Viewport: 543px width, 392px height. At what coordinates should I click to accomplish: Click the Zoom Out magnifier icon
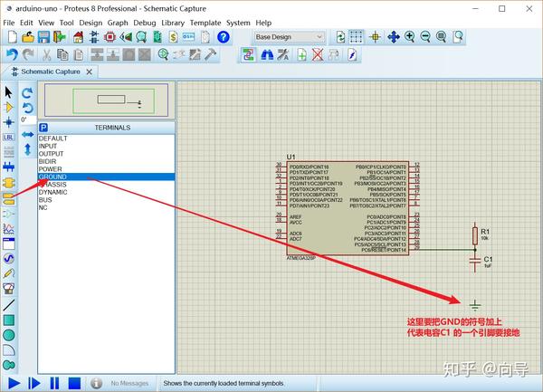pos(425,37)
